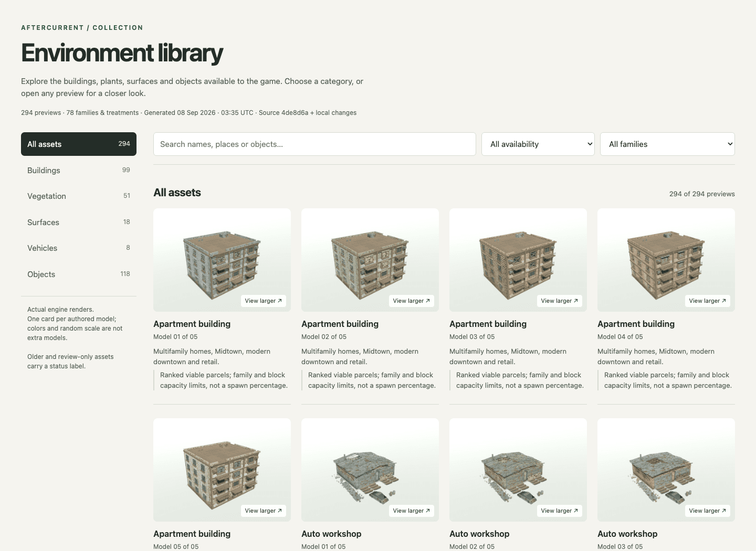This screenshot has width=756, height=551.
Task: Open Auto workshop Model 02 thumbnail image
Action: pyautogui.click(x=518, y=470)
